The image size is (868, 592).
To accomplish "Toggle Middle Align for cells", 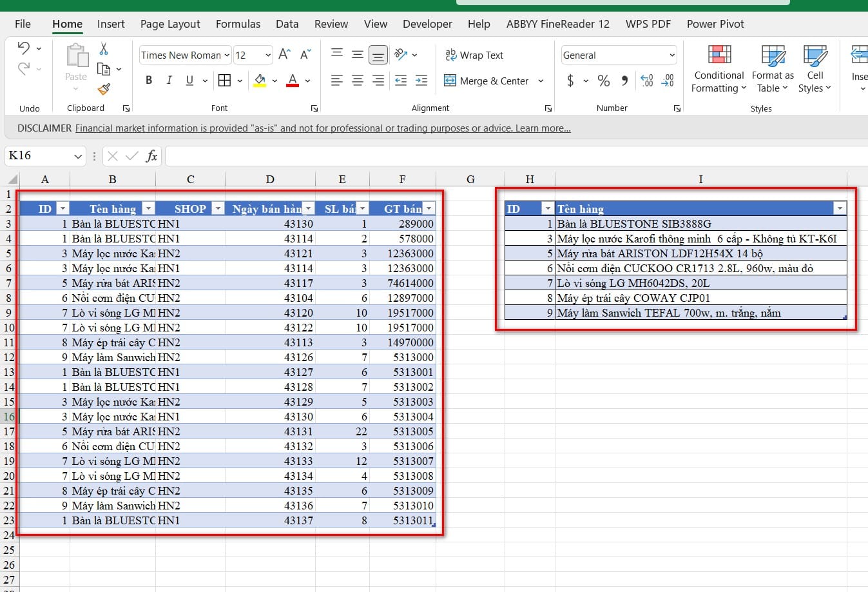I will 358,55.
